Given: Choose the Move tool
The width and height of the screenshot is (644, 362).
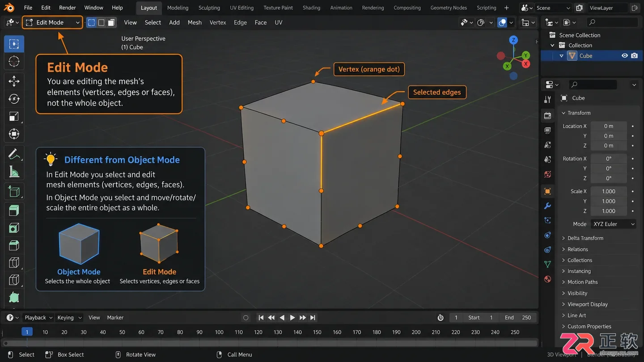Looking at the screenshot, I should (x=14, y=81).
